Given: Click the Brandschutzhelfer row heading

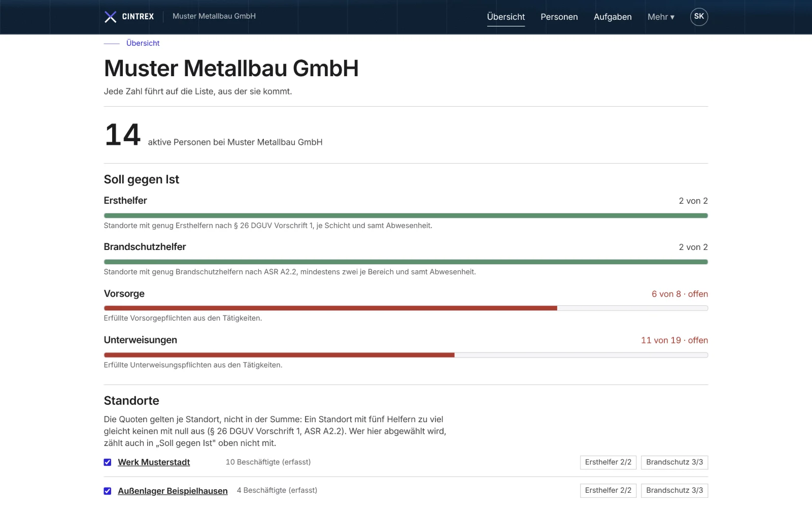Looking at the screenshot, I should tap(145, 247).
